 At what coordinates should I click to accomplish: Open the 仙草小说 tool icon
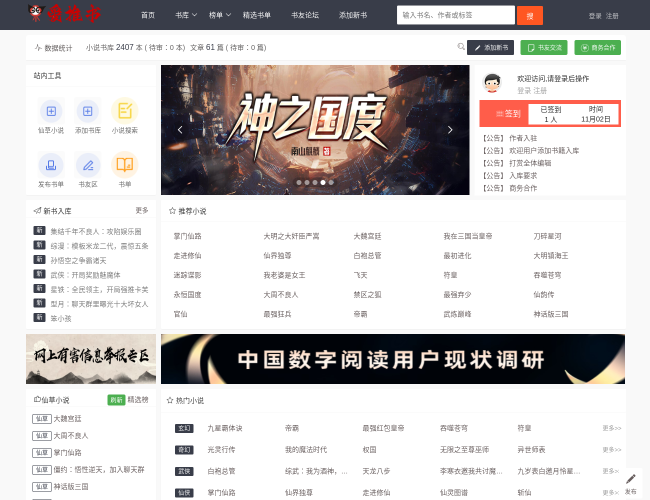tap(51, 111)
